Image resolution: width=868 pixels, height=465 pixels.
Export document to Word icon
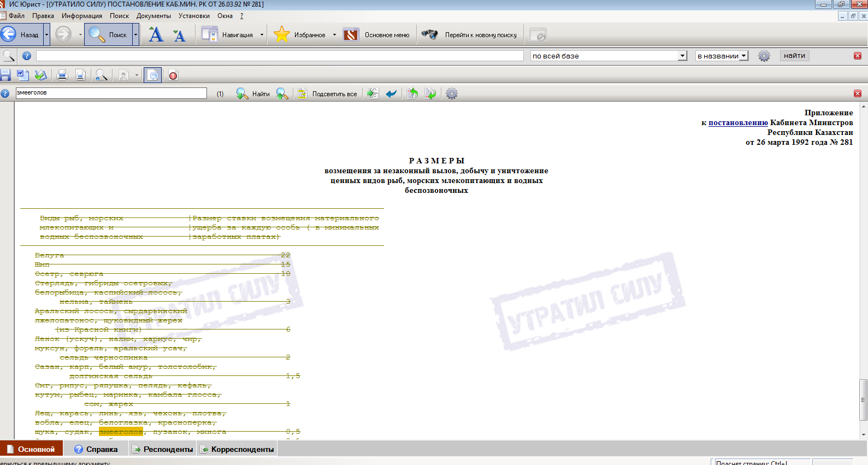pyautogui.click(x=23, y=75)
